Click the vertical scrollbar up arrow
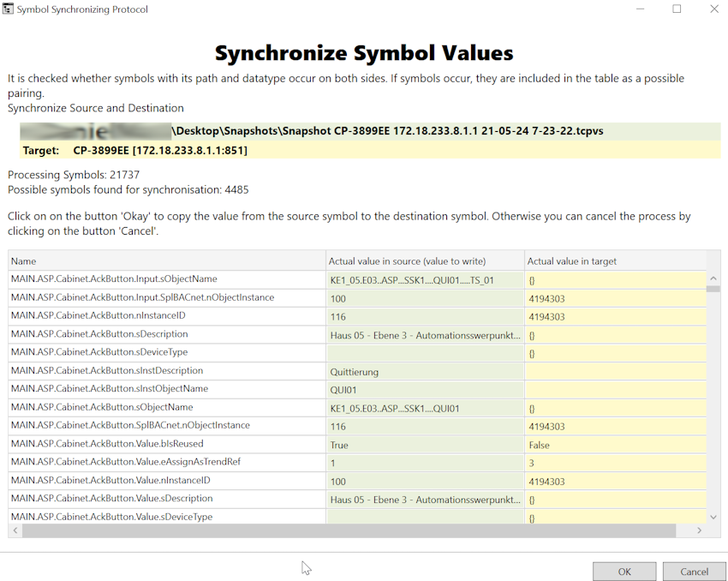Image resolution: width=728 pixels, height=581 pixels. click(713, 279)
